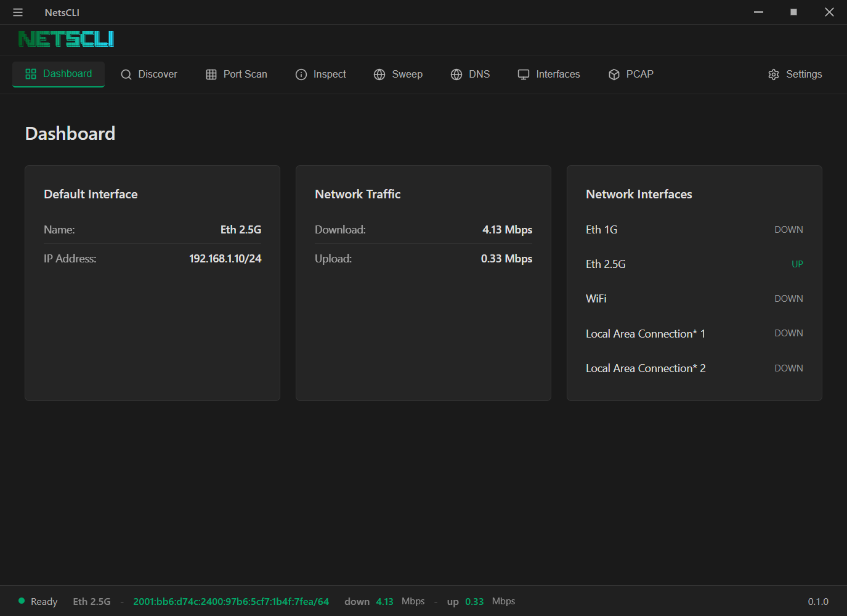Open the PCAP capture icon
The height and width of the screenshot is (616, 847).
pyautogui.click(x=614, y=74)
